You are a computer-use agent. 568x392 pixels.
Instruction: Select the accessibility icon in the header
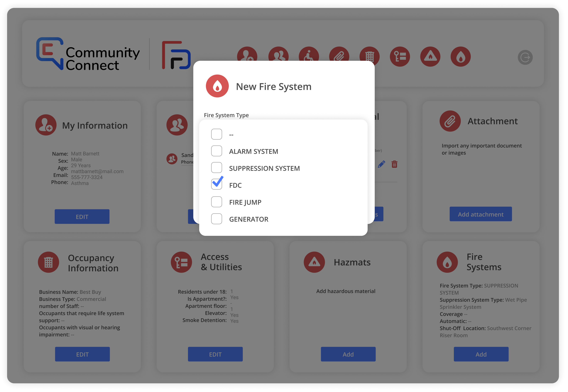(309, 56)
